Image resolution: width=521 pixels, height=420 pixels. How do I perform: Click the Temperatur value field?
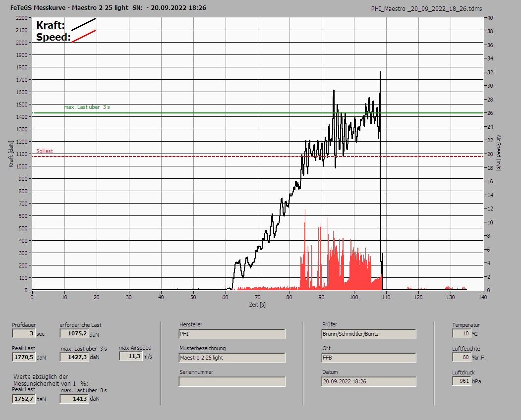[462, 333]
